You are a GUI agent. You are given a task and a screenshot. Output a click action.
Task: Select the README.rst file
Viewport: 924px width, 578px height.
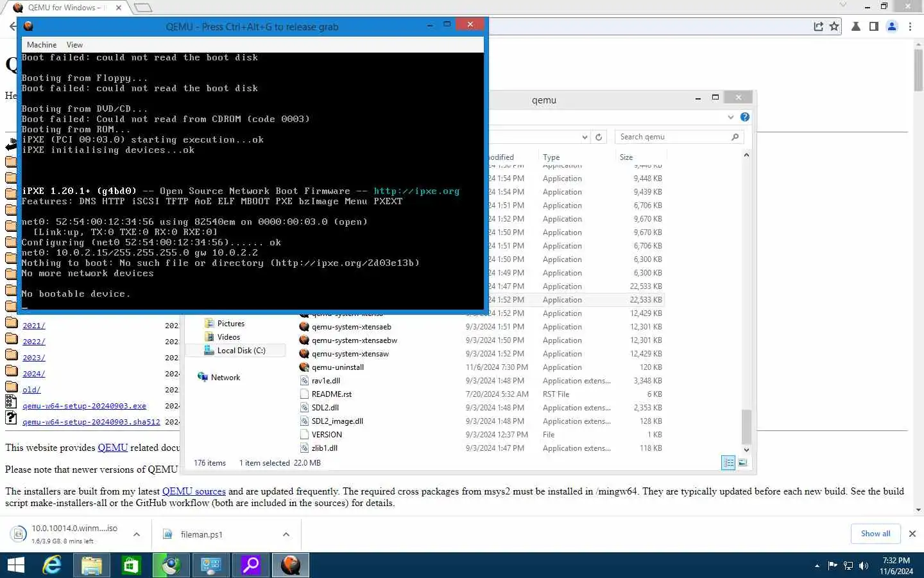331,394
